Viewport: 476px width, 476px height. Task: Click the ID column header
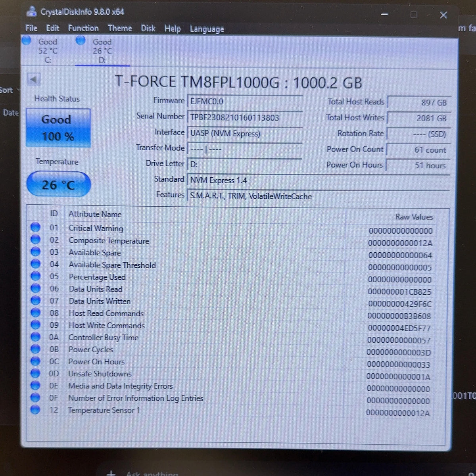(54, 214)
